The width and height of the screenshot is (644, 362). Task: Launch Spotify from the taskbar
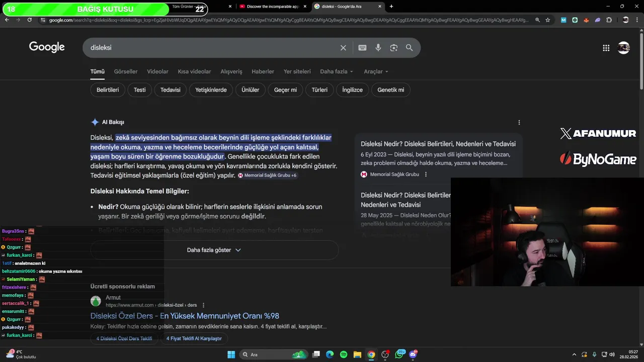click(344, 354)
